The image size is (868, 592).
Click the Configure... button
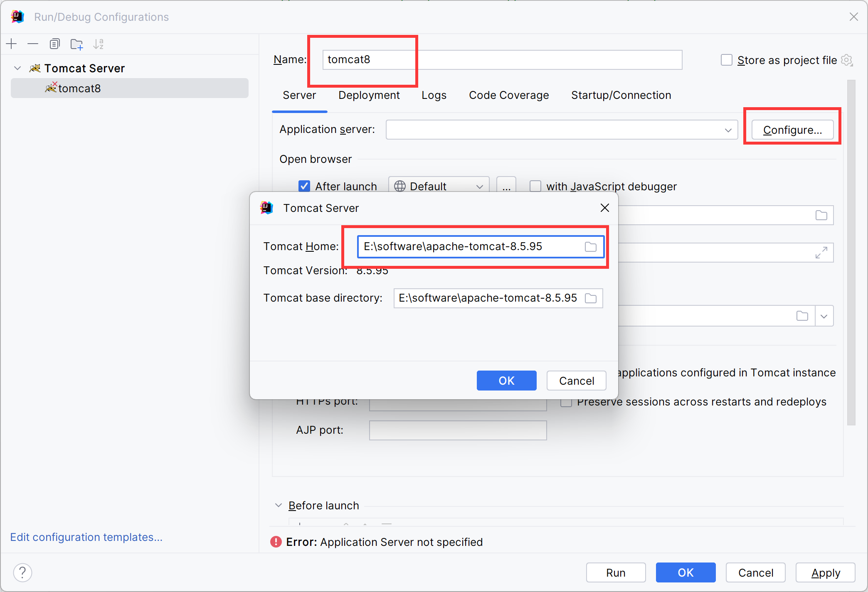pos(792,130)
